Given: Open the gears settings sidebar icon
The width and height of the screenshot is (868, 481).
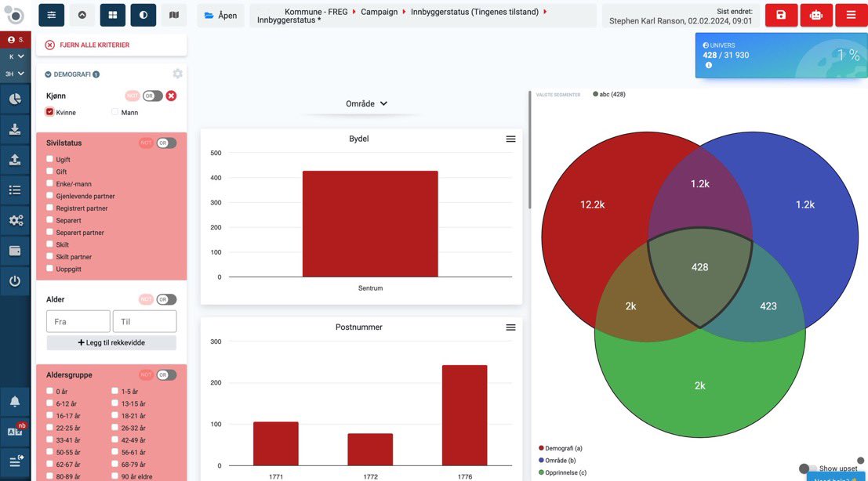Looking at the screenshot, I should 15,221.
